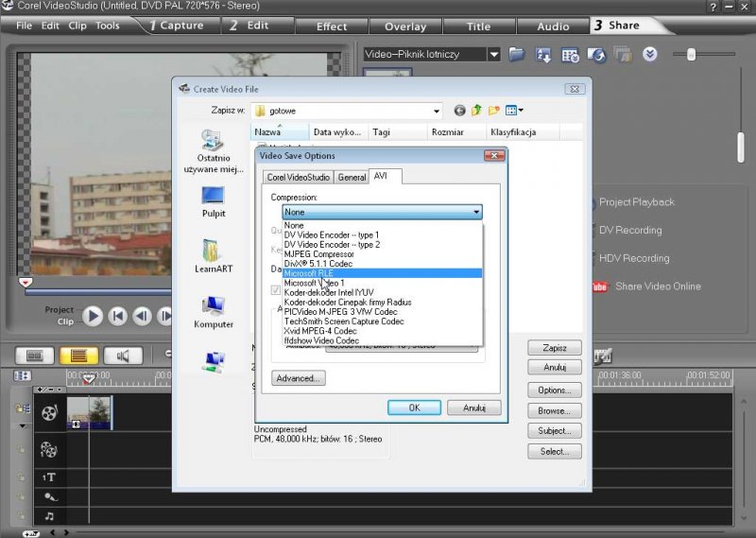Open the Video library category dropdown
The image size is (756, 538).
point(493,55)
